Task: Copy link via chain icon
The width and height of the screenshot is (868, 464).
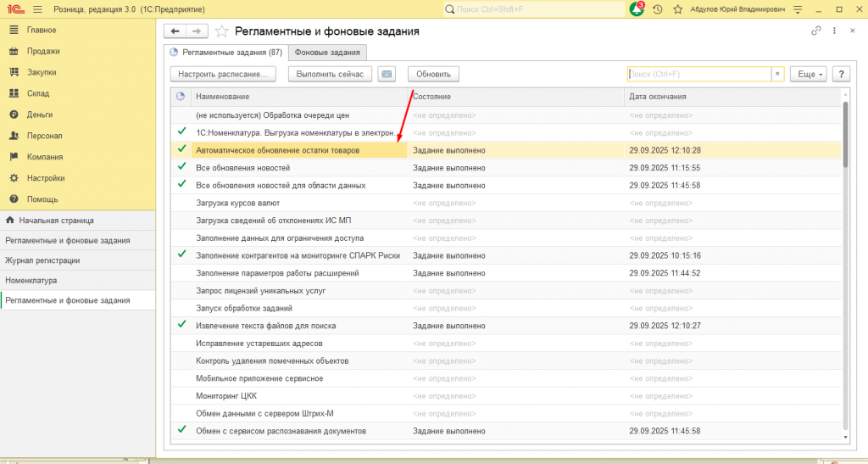Action: click(816, 31)
